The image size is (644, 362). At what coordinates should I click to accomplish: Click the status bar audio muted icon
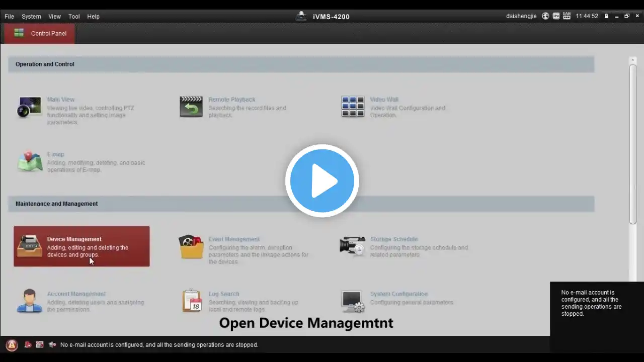pos(52,345)
